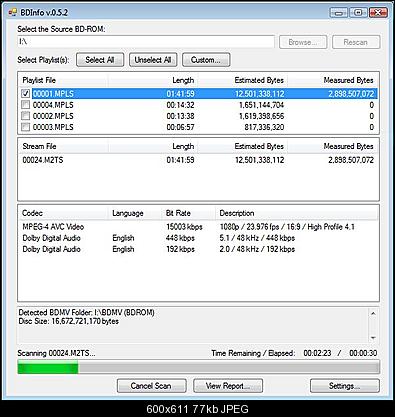The width and height of the screenshot is (395, 417).
Task: Select the 00002.MPLS playlist row
Action: 198,116
